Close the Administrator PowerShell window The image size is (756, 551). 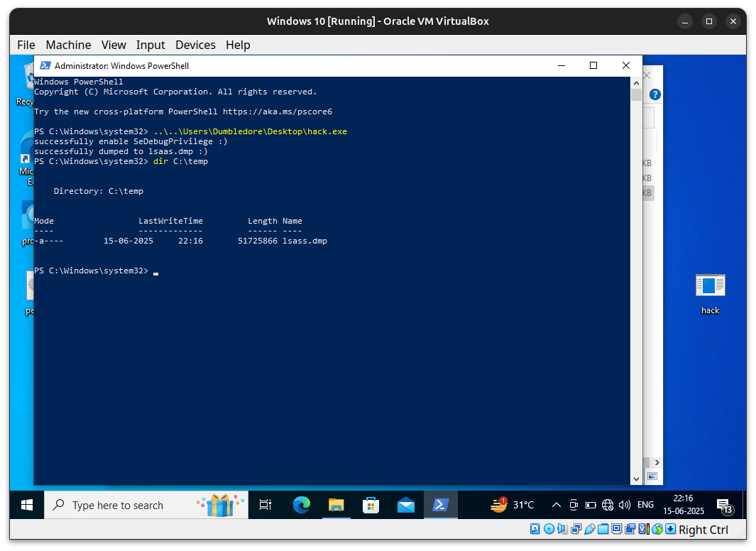(x=626, y=65)
